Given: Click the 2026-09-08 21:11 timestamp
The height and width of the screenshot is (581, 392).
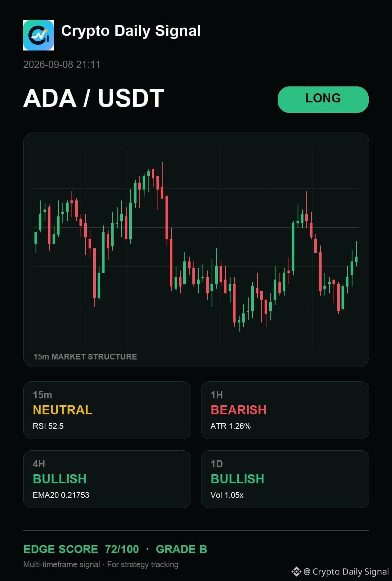Looking at the screenshot, I should 62,65.
